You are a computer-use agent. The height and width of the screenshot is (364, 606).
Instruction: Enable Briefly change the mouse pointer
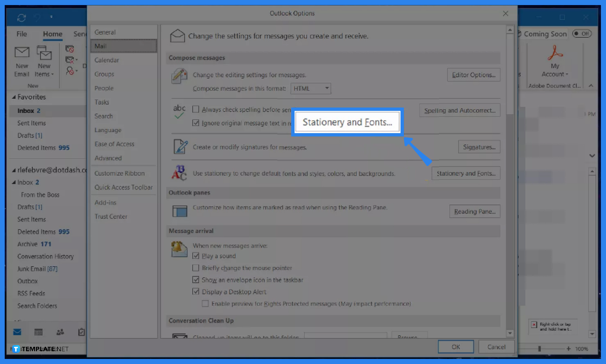[x=196, y=268]
